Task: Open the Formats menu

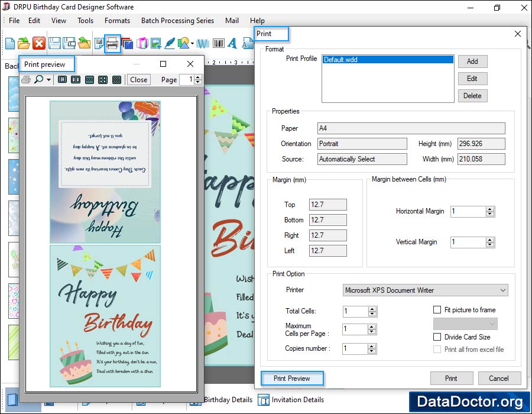Action: pyautogui.click(x=118, y=21)
